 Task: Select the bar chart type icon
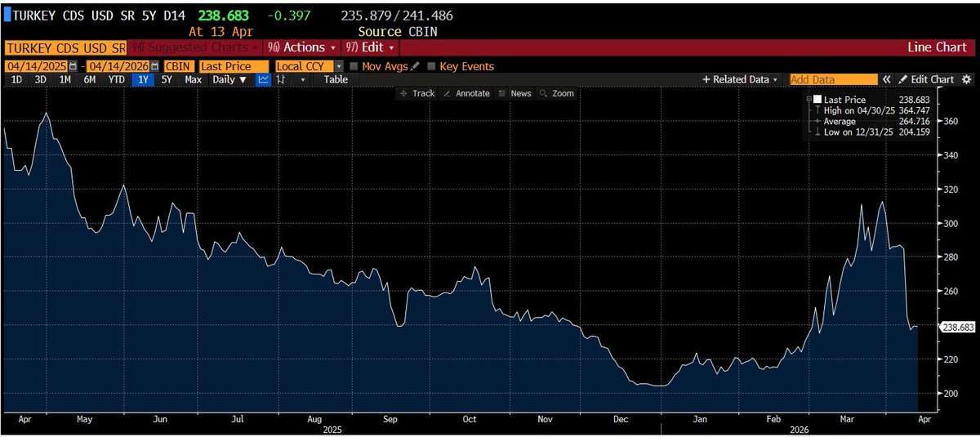[x=281, y=79]
